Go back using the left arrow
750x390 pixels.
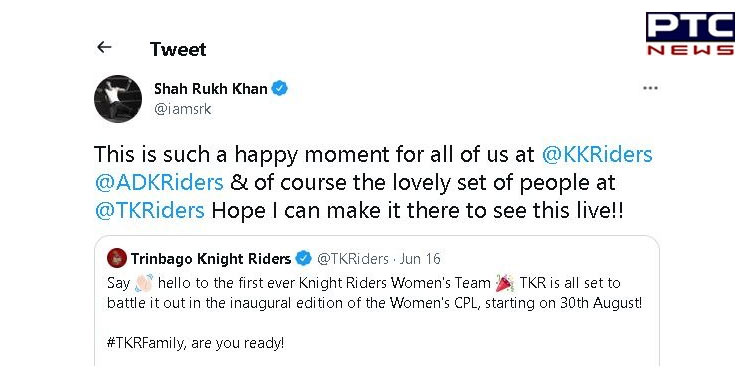click(104, 47)
